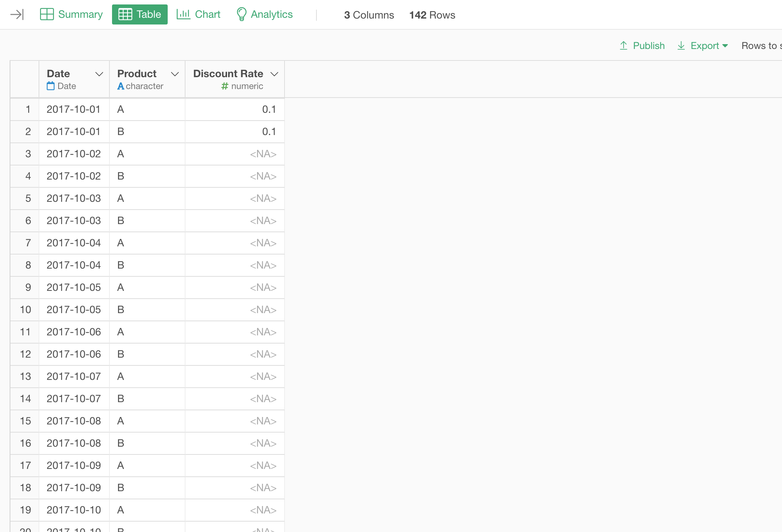Open the Product column dropdown menu
782x532 pixels.
click(175, 74)
